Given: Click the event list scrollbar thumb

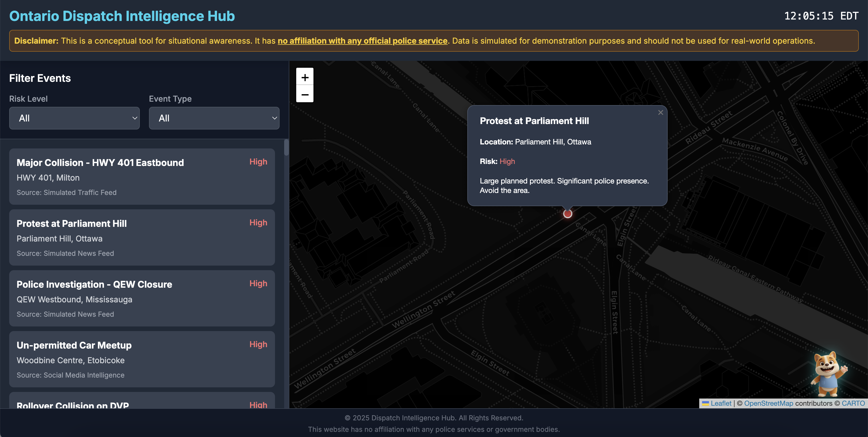Looking at the screenshot, I should click(286, 148).
